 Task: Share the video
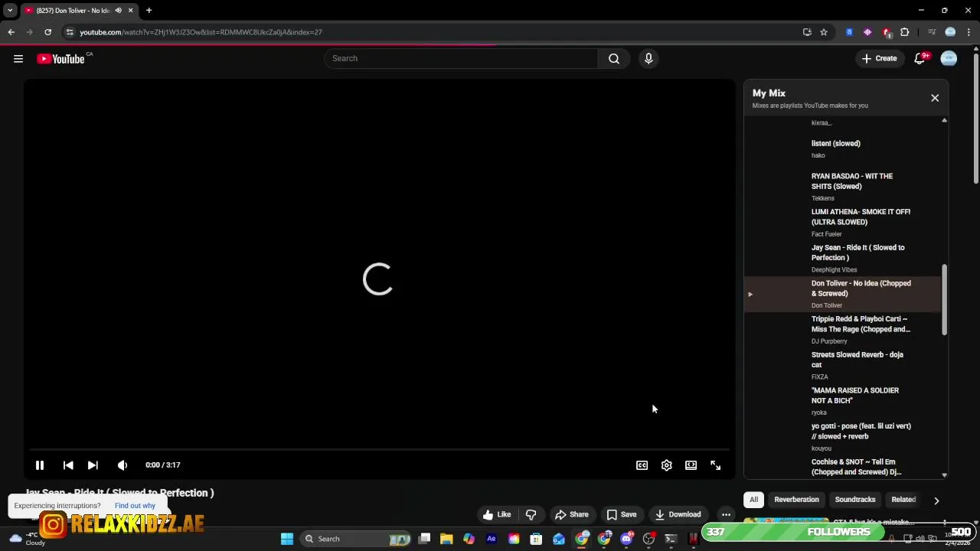tap(572, 514)
